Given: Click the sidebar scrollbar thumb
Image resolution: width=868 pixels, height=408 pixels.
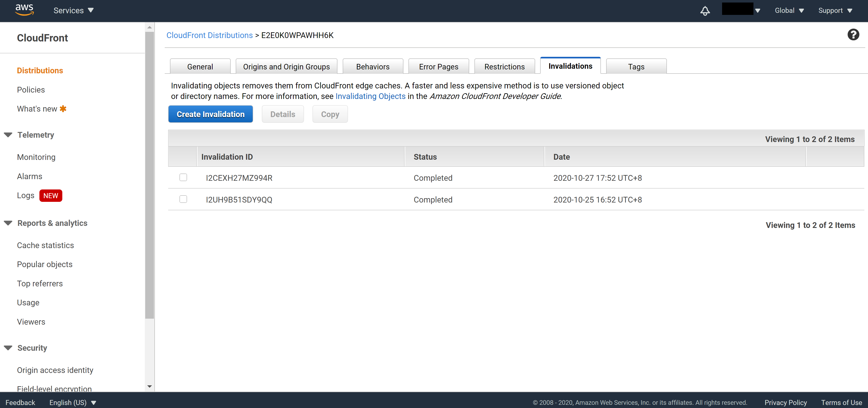Looking at the screenshot, I should click(150, 175).
